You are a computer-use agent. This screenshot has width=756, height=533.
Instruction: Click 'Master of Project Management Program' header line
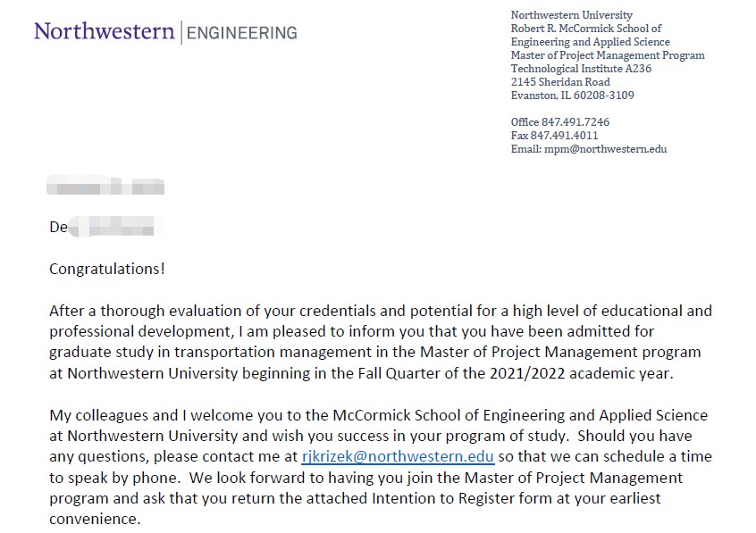[x=608, y=55]
